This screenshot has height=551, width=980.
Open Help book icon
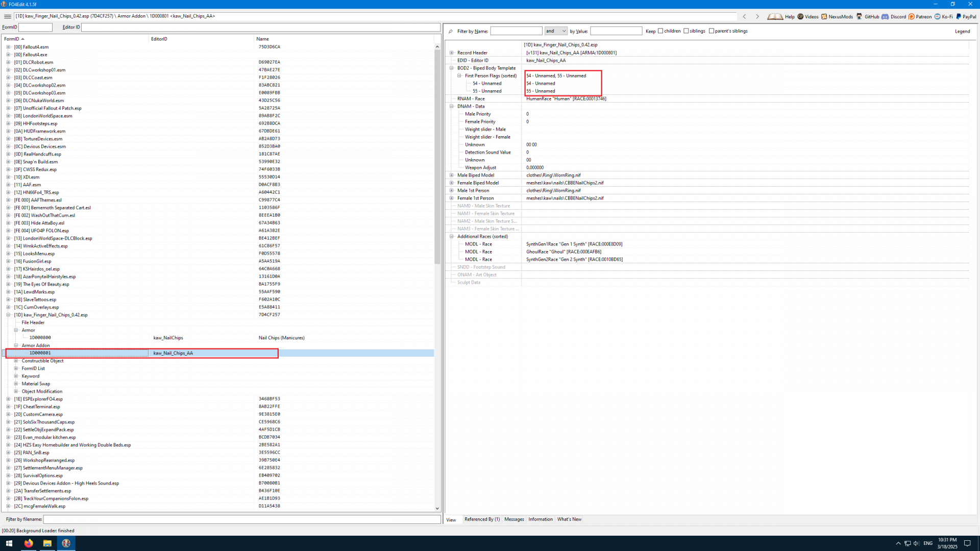coord(775,16)
